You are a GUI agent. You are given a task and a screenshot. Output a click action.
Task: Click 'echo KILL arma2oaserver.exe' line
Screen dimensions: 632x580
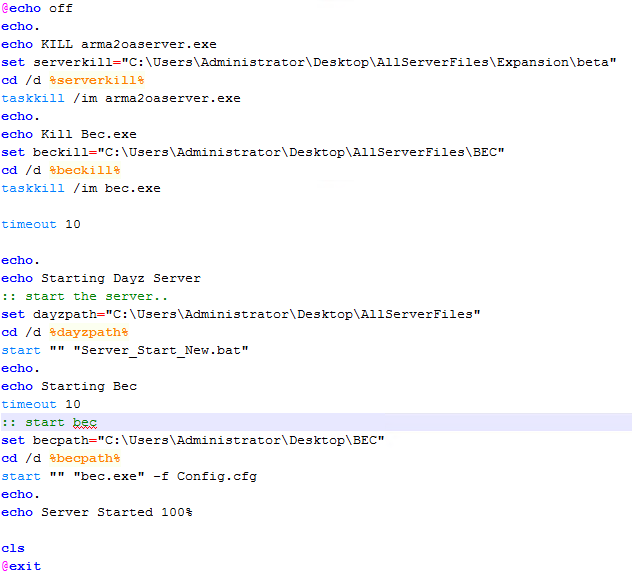(x=109, y=44)
